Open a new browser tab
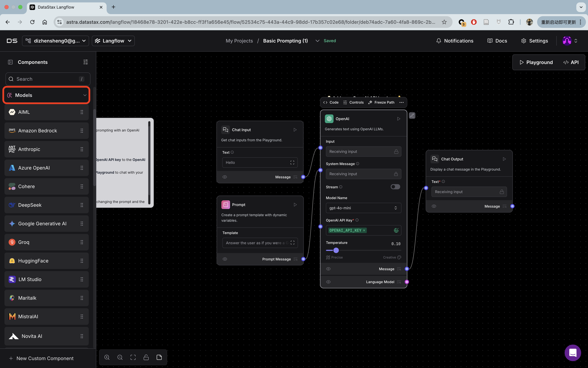Image resolution: width=588 pixels, height=368 pixels. 113,7
